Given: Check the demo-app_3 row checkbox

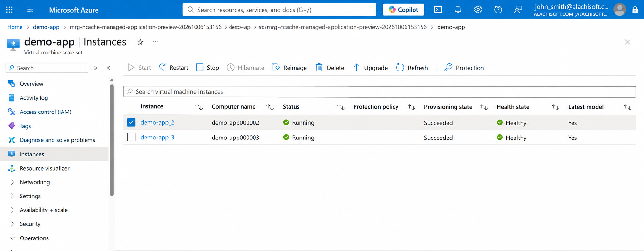Looking at the screenshot, I should point(131,137).
